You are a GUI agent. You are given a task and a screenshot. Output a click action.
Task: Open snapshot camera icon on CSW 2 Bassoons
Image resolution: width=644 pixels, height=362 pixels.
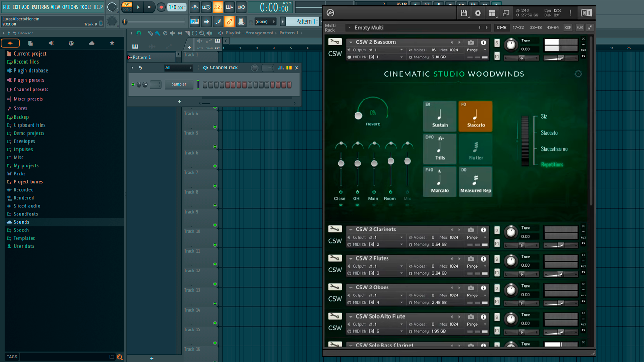pos(471,42)
